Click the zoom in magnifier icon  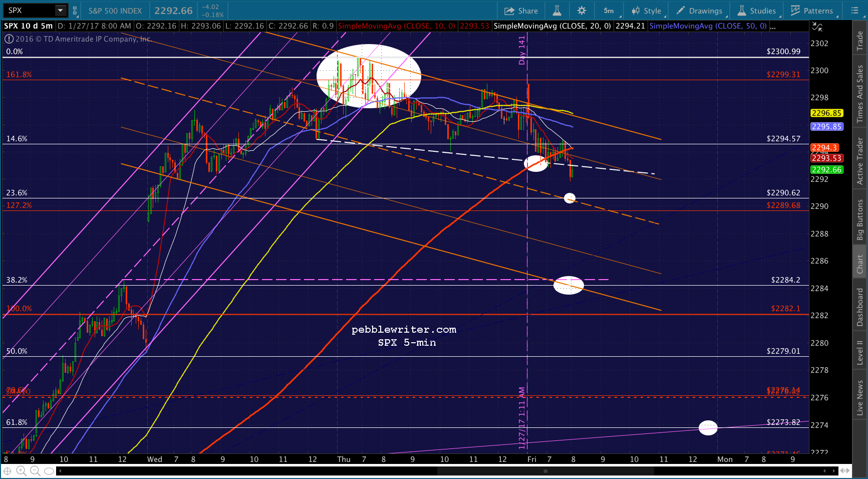click(21, 471)
